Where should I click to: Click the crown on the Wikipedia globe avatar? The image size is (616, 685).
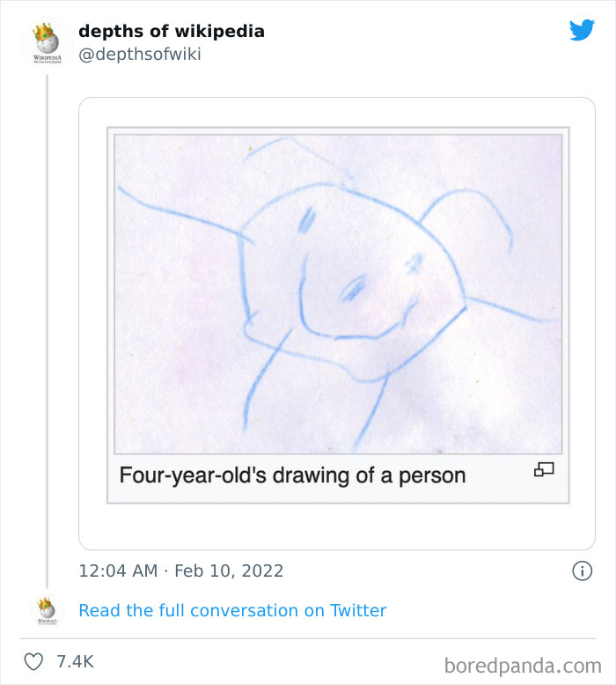click(x=43, y=31)
